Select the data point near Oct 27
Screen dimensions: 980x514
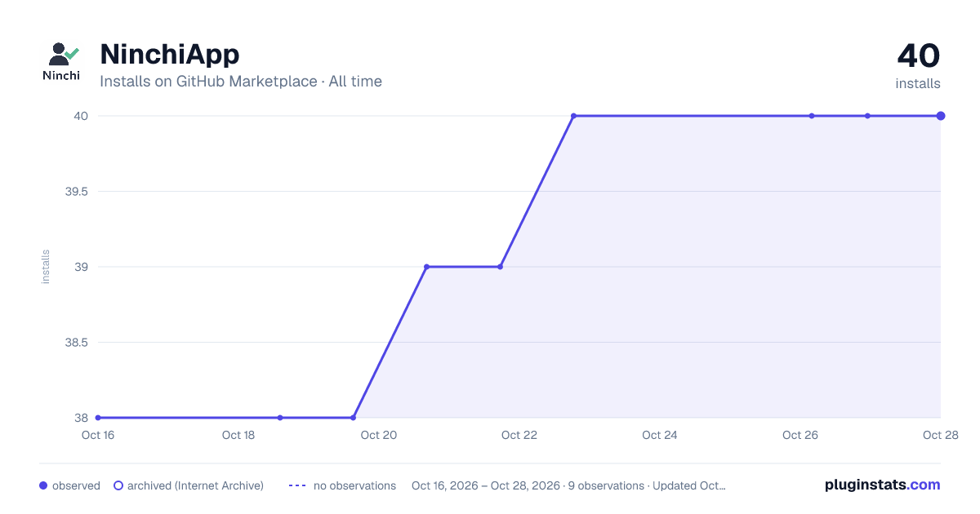click(x=867, y=116)
